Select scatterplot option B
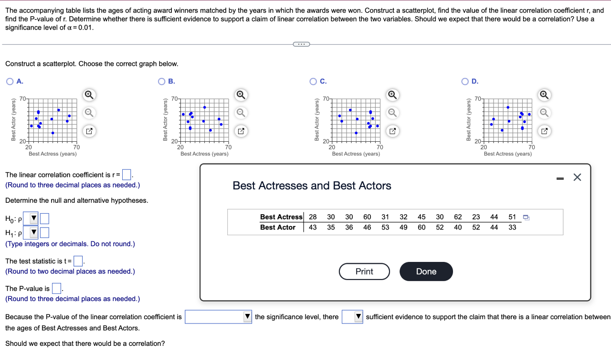This screenshot has height=364, width=611. pos(162,81)
